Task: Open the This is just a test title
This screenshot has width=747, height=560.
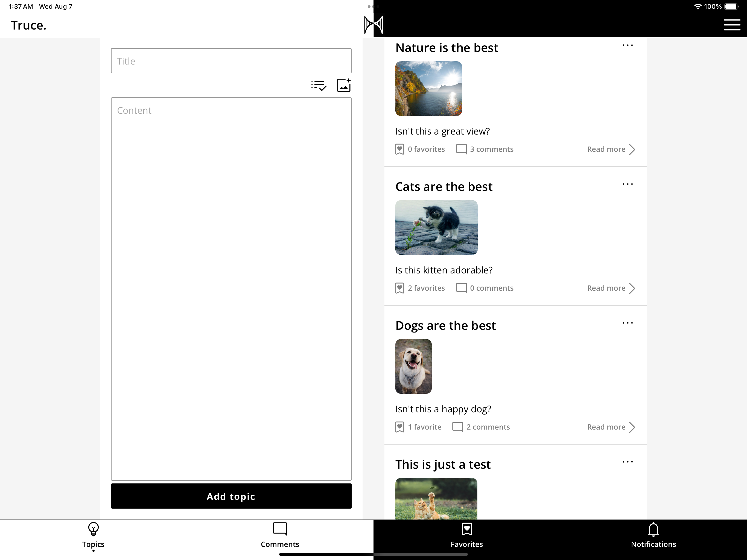Action: (443, 464)
